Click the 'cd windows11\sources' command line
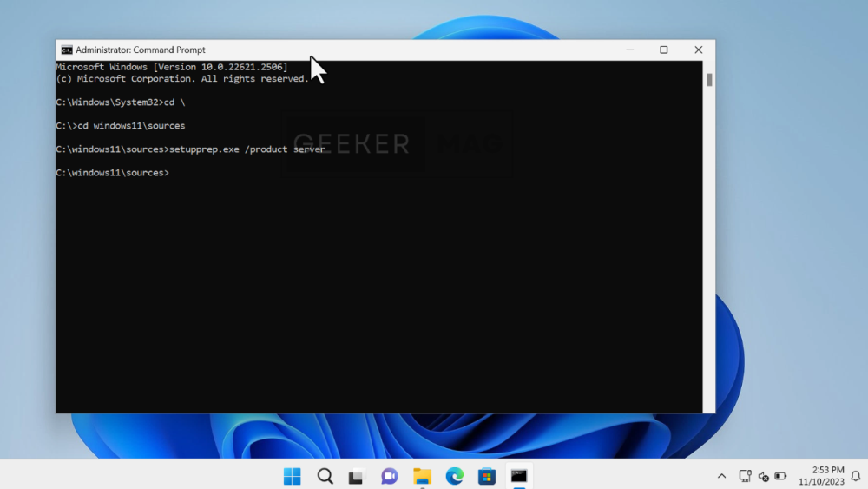Screen dimensions: 868x489 point(120,126)
